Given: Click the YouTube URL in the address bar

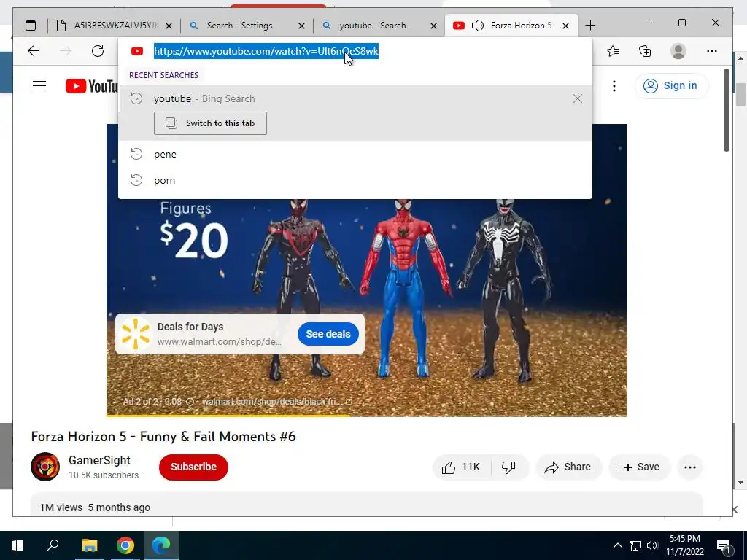Looking at the screenshot, I should tap(266, 52).
